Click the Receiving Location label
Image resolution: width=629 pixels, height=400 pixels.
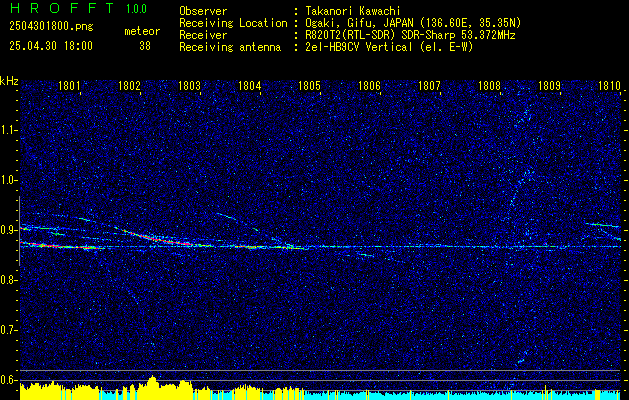pos(233,23)
